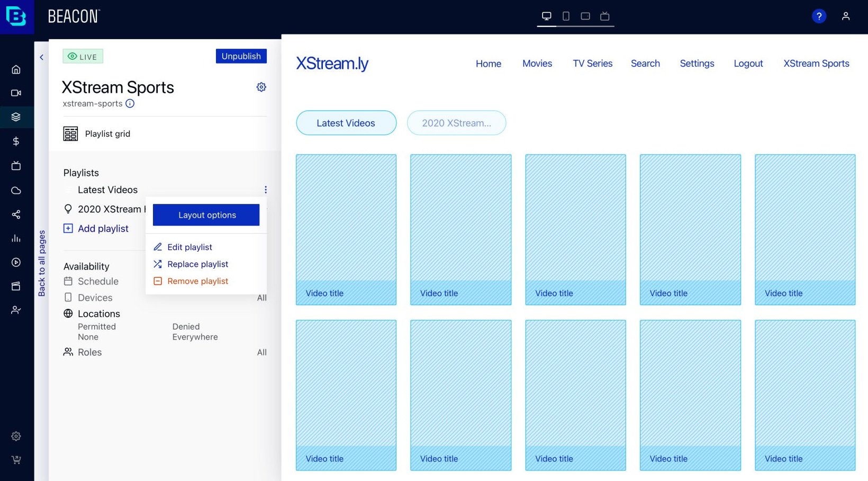Open the TV icon in left sidebar
Image resolution: width=868 pixels, height=481 pixels.
[16, 166]
